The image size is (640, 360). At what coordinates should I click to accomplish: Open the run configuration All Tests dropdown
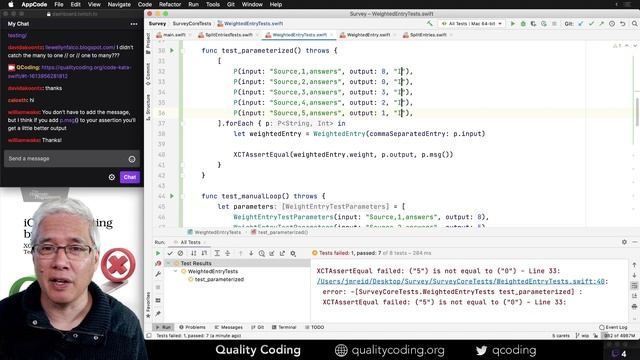[472, 24]
